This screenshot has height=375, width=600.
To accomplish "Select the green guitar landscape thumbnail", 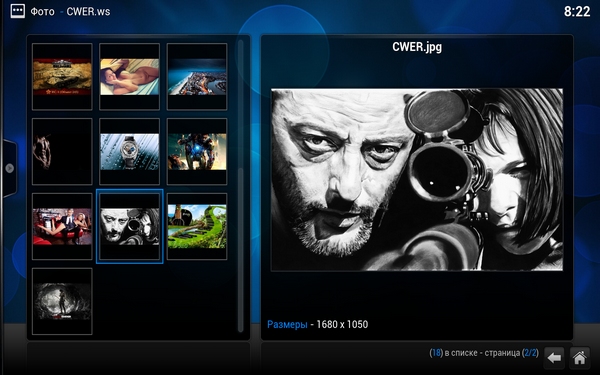I will coord(197,227).
